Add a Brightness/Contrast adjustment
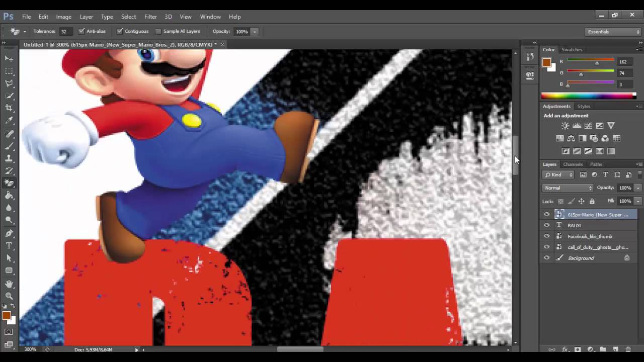Viewport: 644px width, 362px height. [x=565, y=126]
